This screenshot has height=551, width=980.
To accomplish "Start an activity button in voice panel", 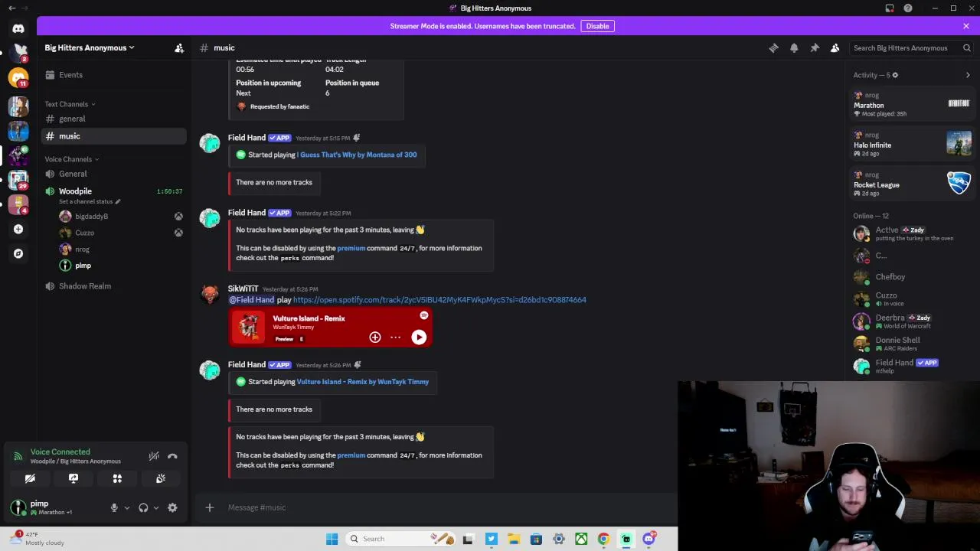I will [117, 478].
